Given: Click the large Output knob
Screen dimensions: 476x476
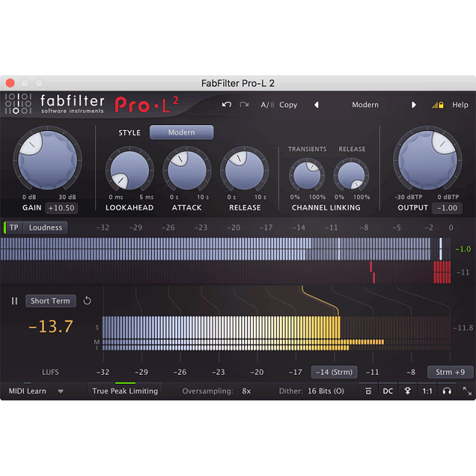Looking at the screenshot, I should (428, 160).
